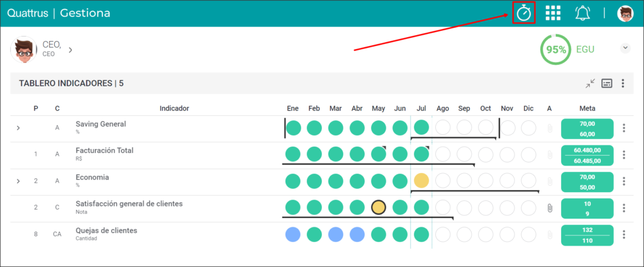
Task: Select February circle for Quejas de clientes
Action: tap(314, 234)
